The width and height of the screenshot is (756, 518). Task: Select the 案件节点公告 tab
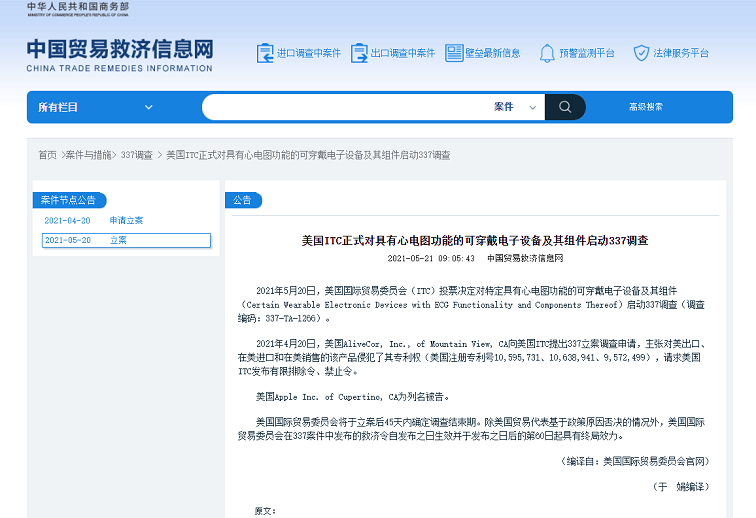tap(69, 200)
